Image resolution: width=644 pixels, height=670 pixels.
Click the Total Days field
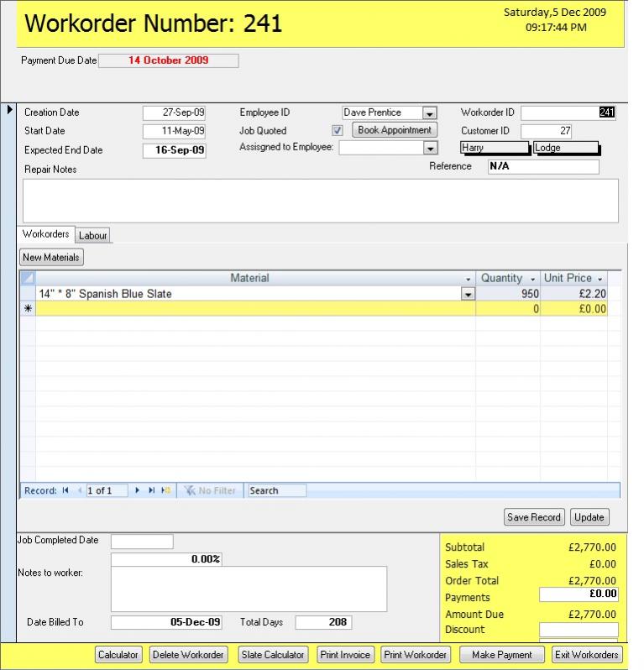pyautogui.click(x=323, y=622)
